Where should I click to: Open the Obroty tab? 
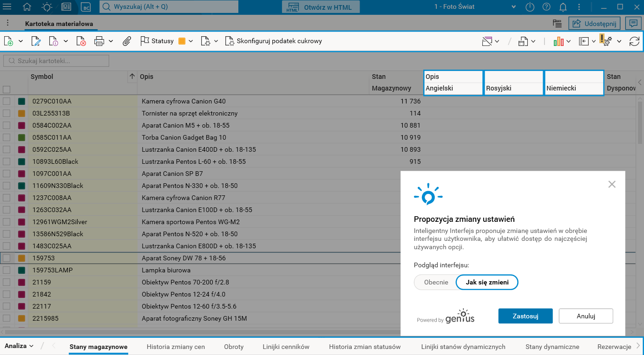coord(234,347)
